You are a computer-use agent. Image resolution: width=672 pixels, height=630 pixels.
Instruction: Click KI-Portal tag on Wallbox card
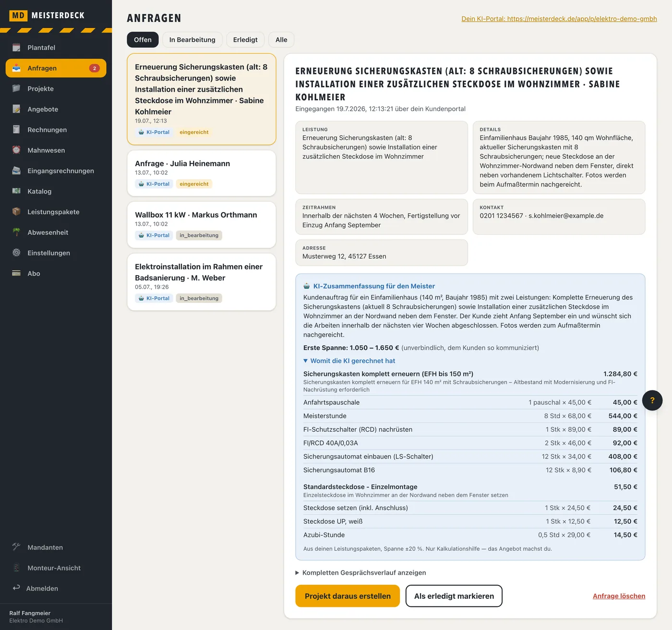pos(154,235)
